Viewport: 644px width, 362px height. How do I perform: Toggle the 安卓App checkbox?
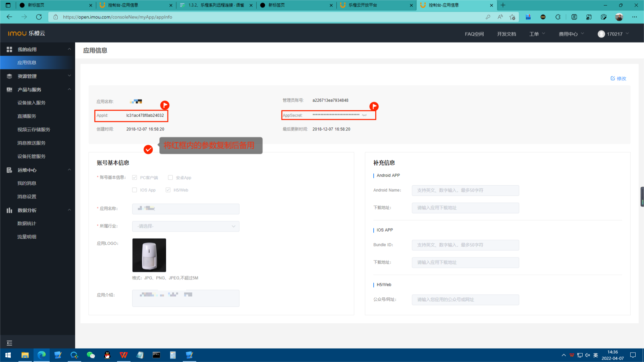(x=170, y=178)
